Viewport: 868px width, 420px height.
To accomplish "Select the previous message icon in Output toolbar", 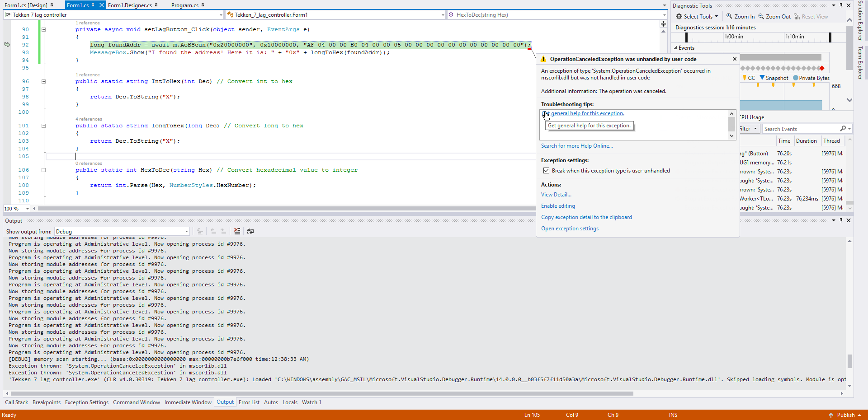I will tap(213, 231).
